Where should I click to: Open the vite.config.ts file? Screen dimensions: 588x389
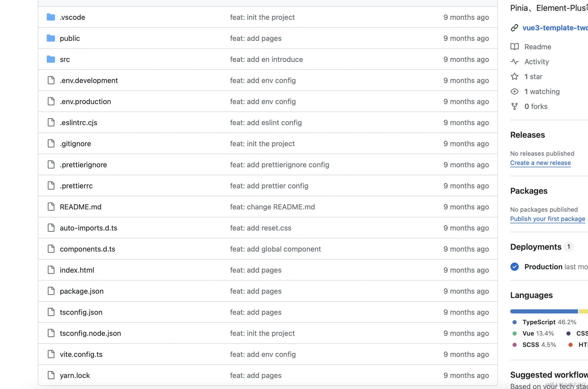81,354
